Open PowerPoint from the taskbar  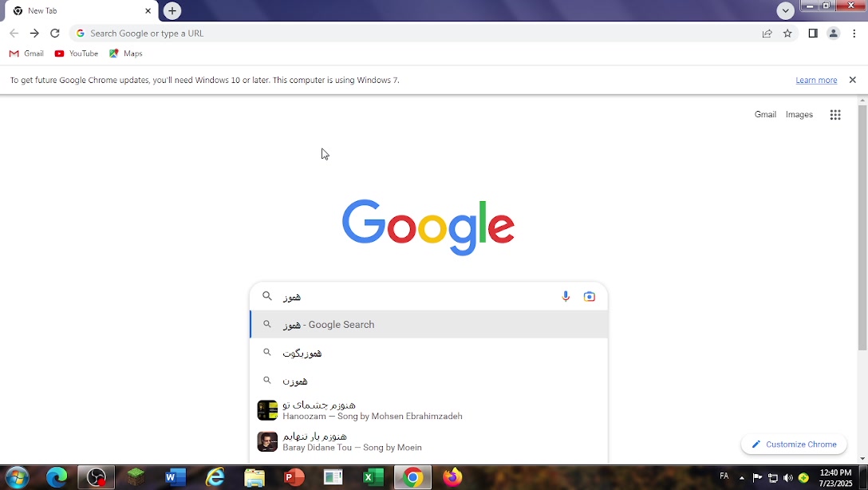tap(294, 477)
